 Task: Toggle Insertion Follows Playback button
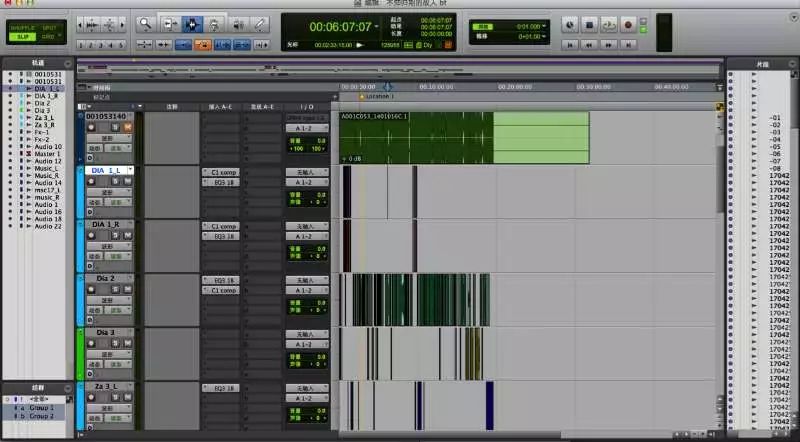point(261,45)
